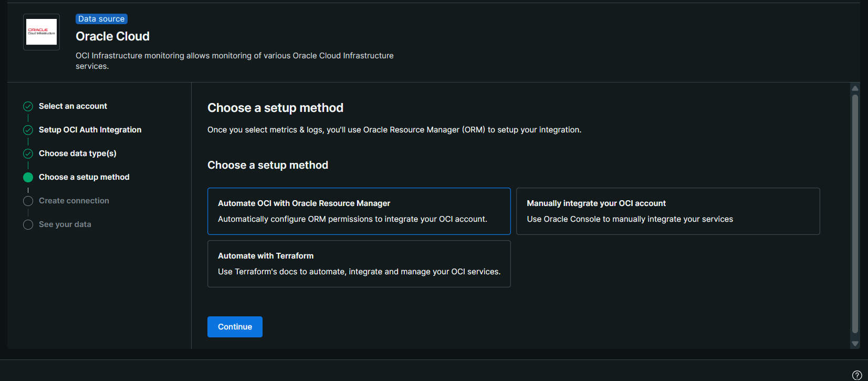Click the active green setup method step dot

tap(28, 178)
